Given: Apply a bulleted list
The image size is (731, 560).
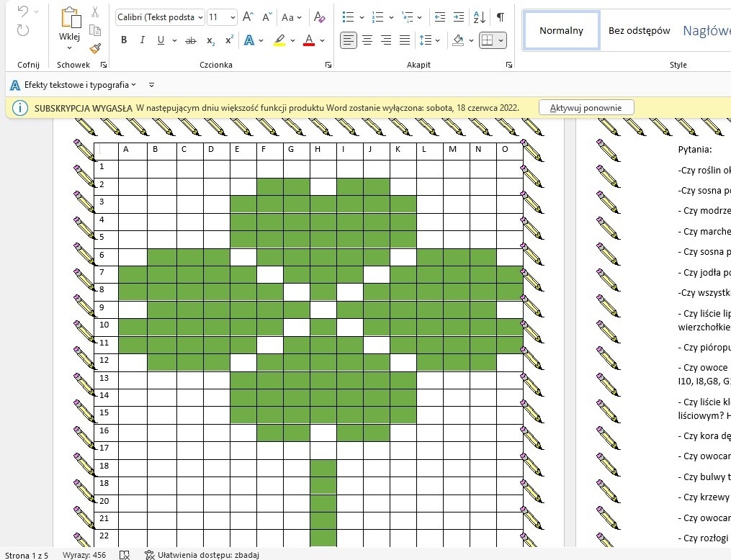Looking at the screenshot, I should [348, 17].
